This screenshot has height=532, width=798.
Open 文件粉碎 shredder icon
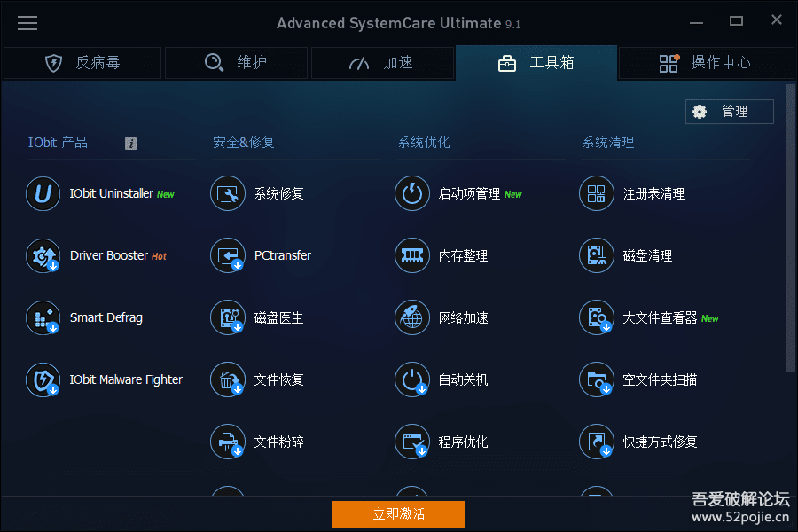pyautogui.click(x=228, y=442)
